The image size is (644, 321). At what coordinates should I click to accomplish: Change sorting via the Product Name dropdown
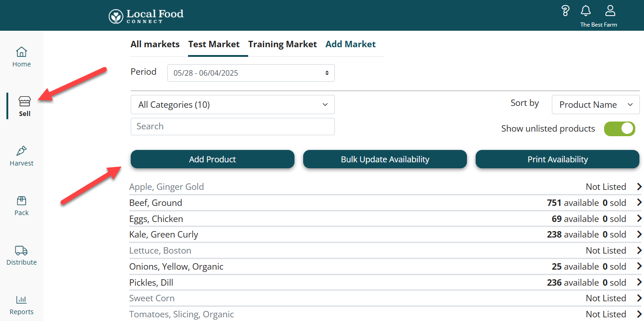tap(595, 105)
